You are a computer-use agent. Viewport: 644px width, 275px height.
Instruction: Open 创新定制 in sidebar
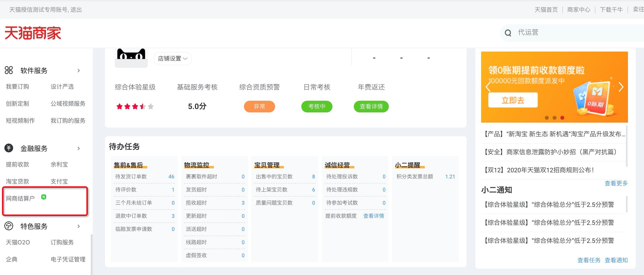(17, 104)
